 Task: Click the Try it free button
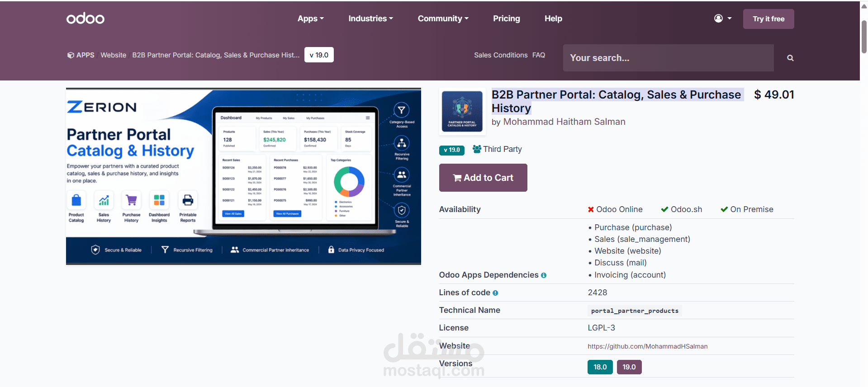coord(768,19)
